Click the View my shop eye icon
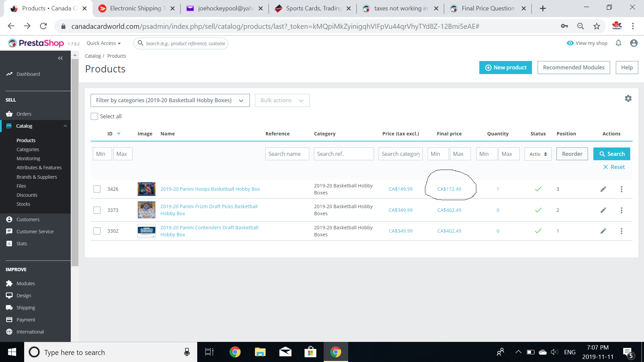Screen dimensions: 644x362 click(x=570, y=43)
